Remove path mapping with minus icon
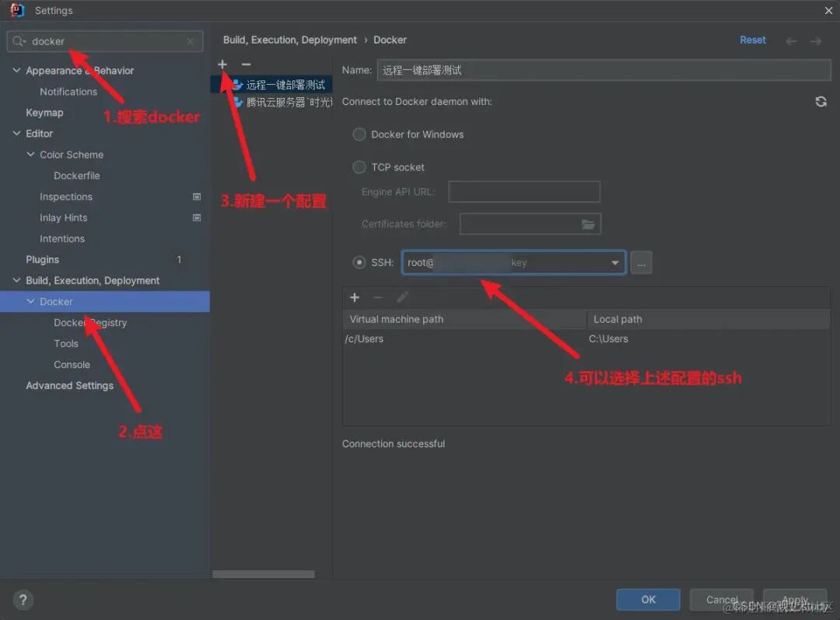Image resolution: width=840 pixels, height=620 pixels. 378,297
